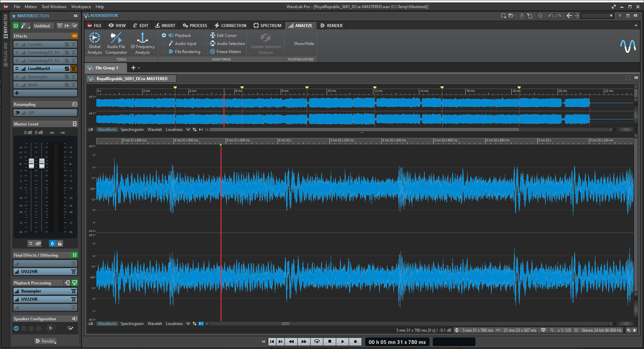Image resolution: width=644 pixels, height=349 pixels.
Task: Open the Audio File Comparator tool
Action: tap(116, 43)
